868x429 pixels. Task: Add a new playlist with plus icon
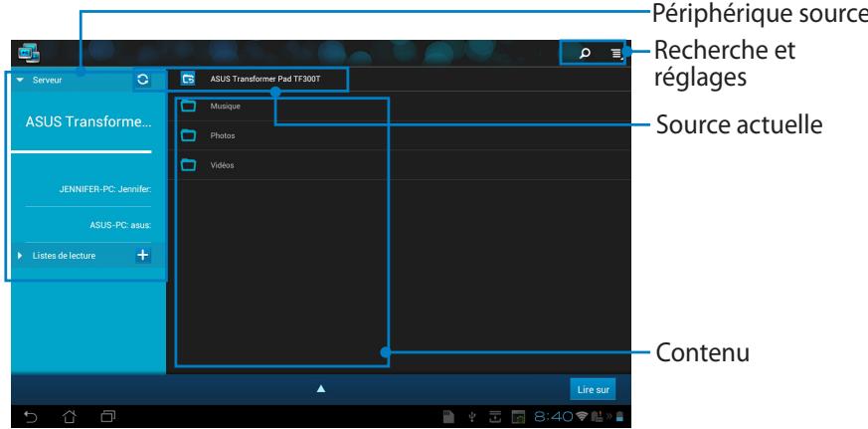click(x=143, y=256)
